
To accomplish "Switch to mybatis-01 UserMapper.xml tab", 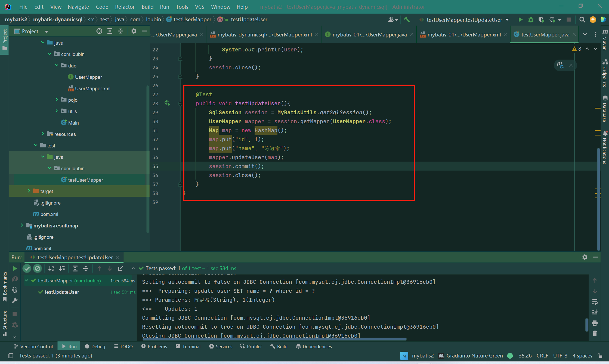I will [x=463, y=35].
